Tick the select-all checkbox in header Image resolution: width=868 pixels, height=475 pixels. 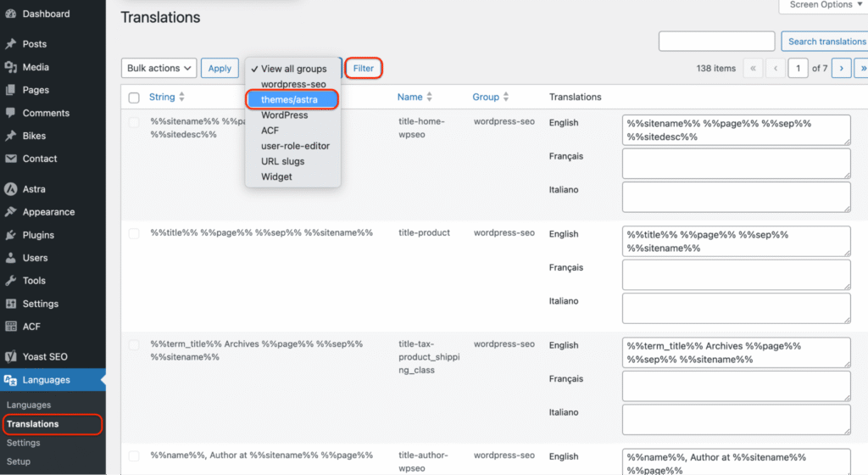click(x=134, y=98)
